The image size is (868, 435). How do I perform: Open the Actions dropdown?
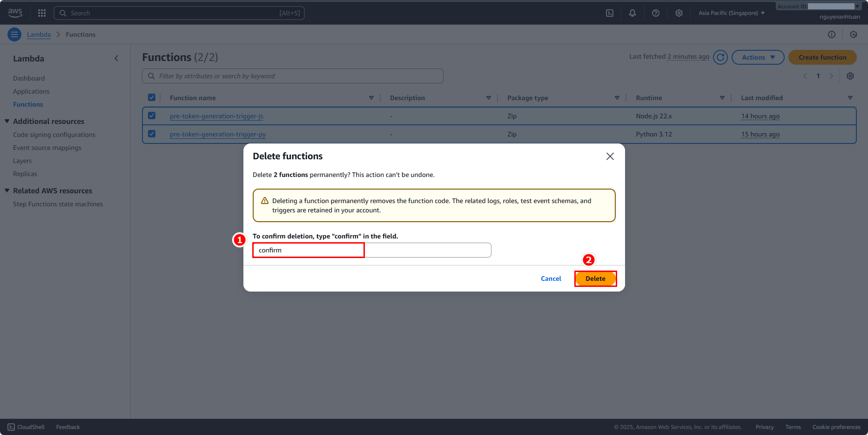[x=758, y=57]
